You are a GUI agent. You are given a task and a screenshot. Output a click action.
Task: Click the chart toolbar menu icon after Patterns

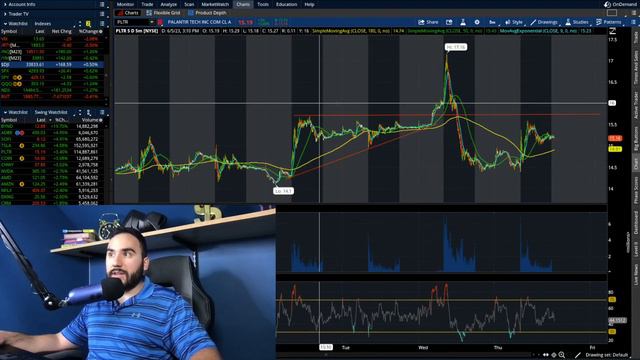coord(633,22)
